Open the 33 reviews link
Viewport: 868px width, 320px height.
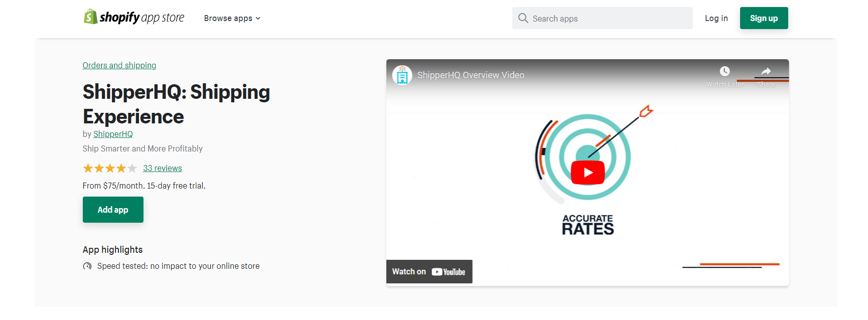pyautogui.click(x=163, y=168)
